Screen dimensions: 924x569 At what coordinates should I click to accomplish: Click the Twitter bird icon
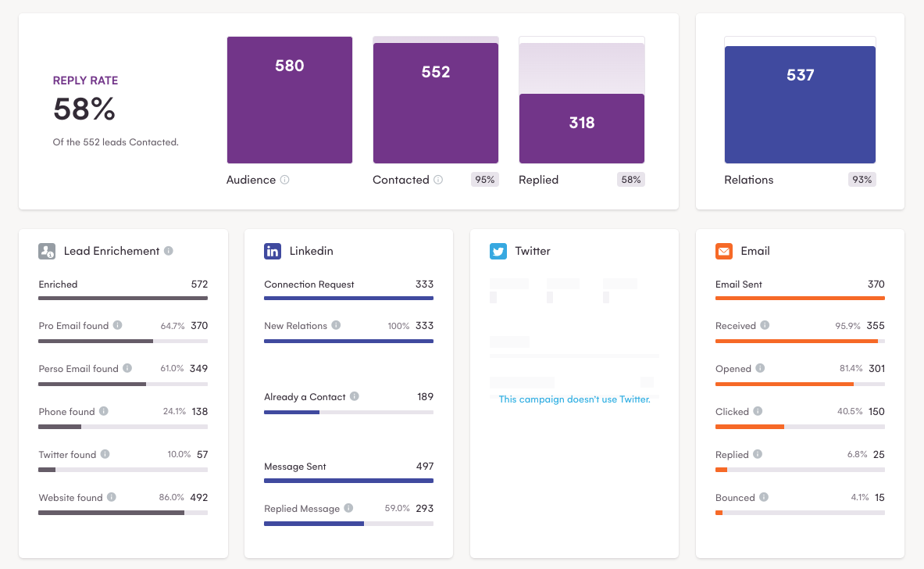coord(498,251)
